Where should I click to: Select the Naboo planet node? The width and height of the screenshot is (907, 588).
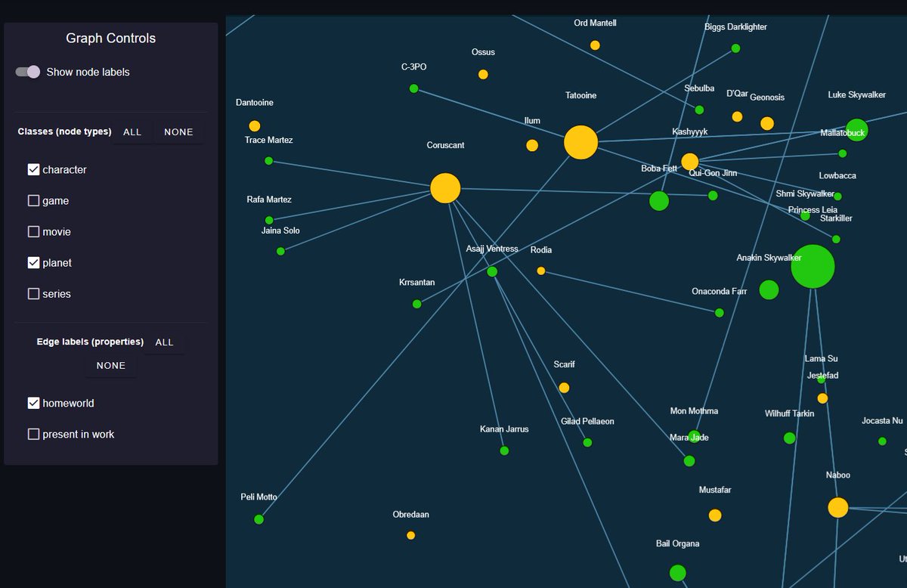click(837, 507)
